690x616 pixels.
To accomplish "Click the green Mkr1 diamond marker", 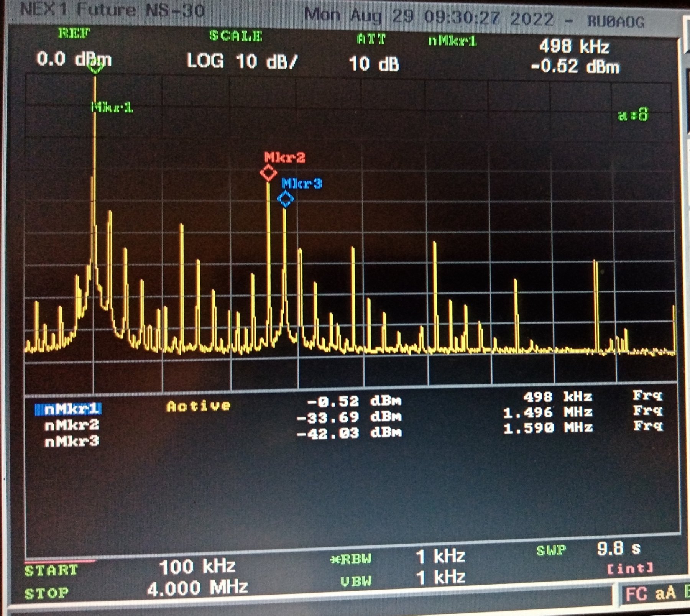I will (95, 68).
